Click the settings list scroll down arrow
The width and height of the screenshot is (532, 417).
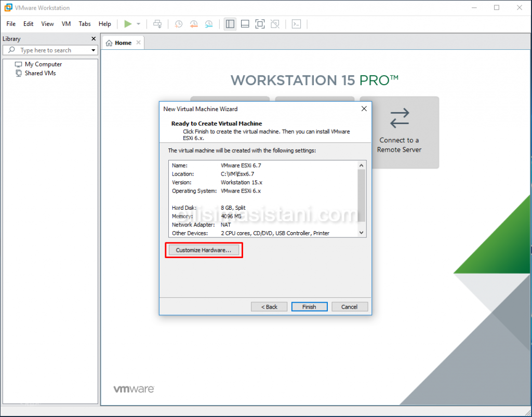[362, 233]
